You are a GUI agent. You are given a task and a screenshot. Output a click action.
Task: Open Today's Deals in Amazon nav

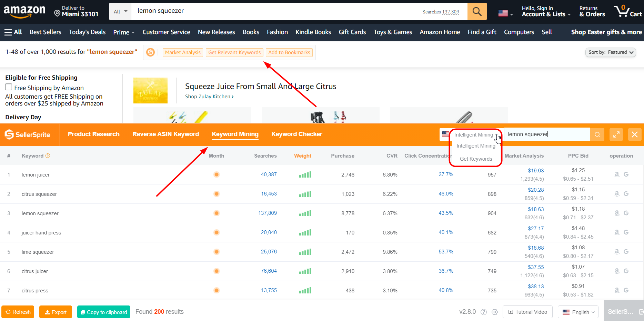tap(87, 32)
